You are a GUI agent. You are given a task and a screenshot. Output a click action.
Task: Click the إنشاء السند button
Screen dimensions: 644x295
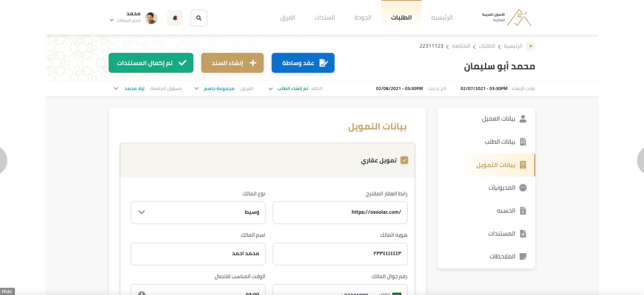coord(232,63)
